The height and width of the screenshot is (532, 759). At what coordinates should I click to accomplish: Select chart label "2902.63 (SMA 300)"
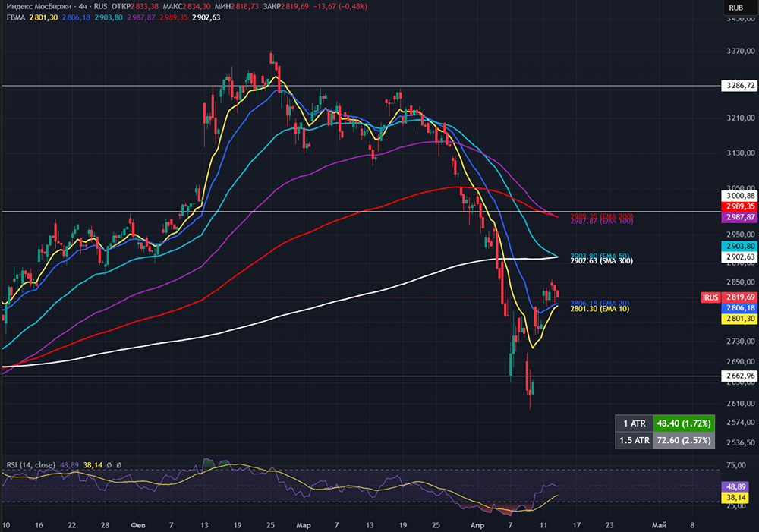(x=601, y=261)
